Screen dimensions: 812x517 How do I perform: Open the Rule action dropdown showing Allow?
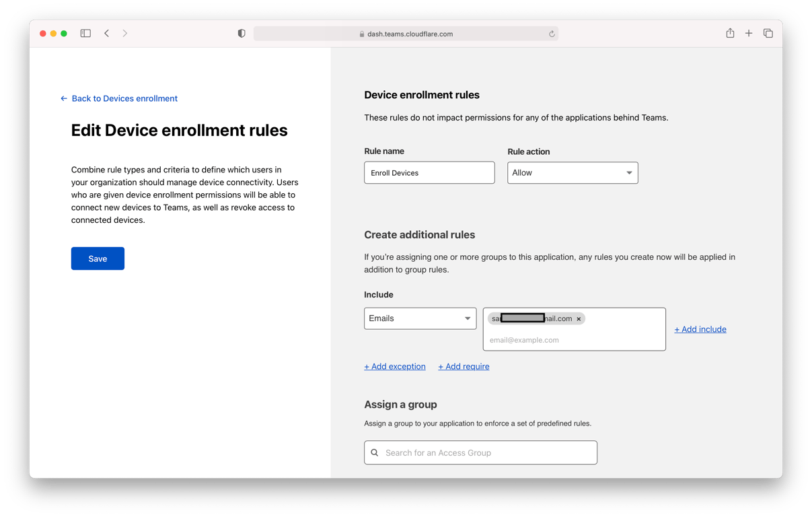click(573, 172)
